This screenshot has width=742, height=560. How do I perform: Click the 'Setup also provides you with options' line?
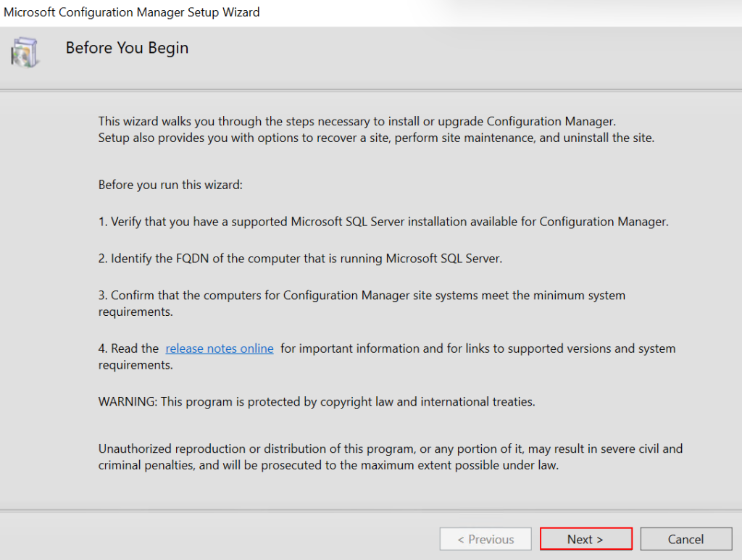click(376, 138)
